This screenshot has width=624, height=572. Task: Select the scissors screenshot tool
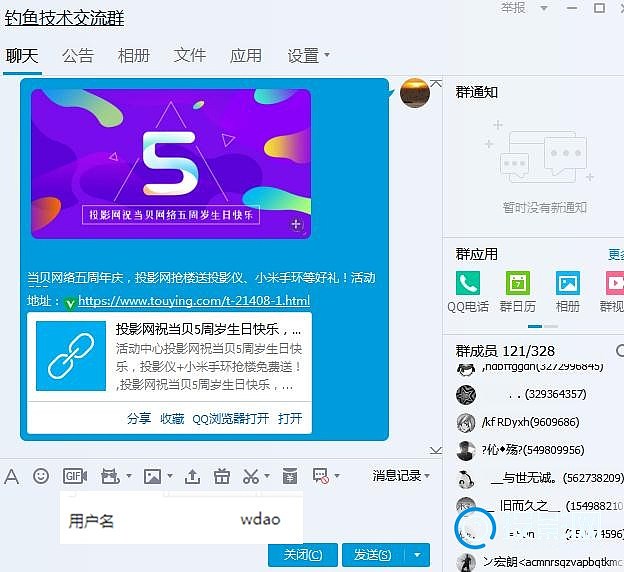[x=251, y=476]
